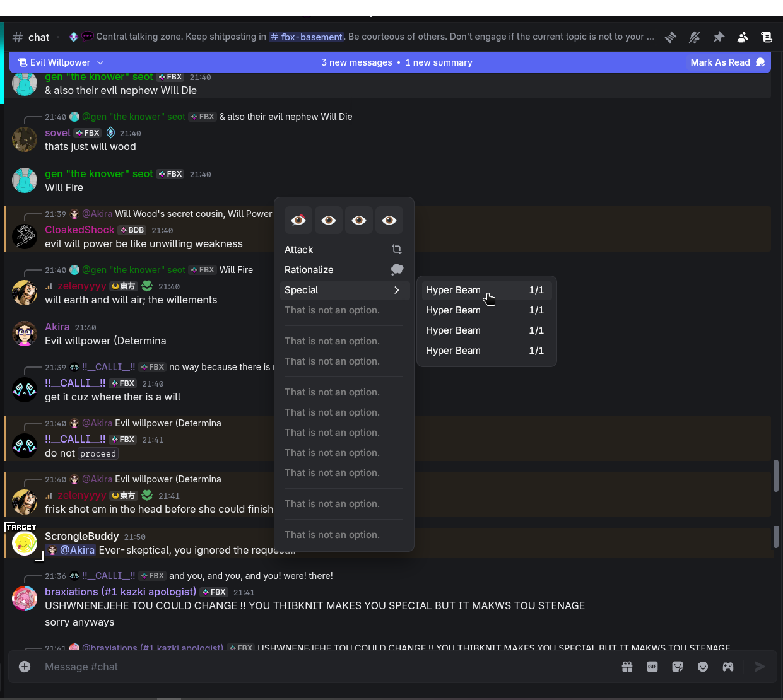Select Attack from the context menu
Screen dimensions: 783x700
(343, 250)
